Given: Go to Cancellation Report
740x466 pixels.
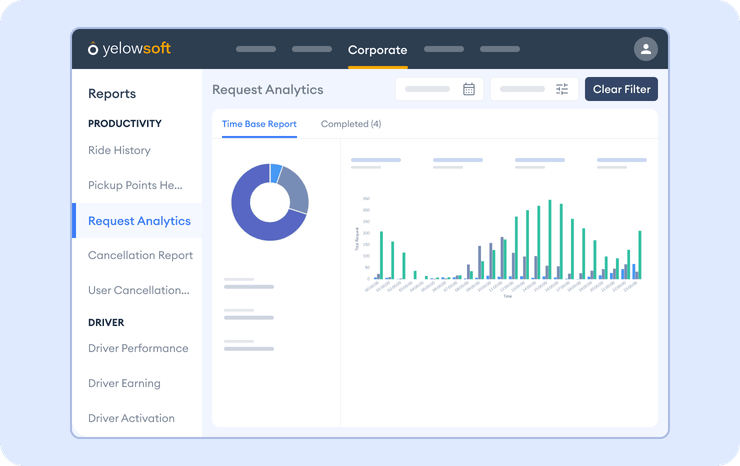Looking at the screenshot, I should [140, 255].
